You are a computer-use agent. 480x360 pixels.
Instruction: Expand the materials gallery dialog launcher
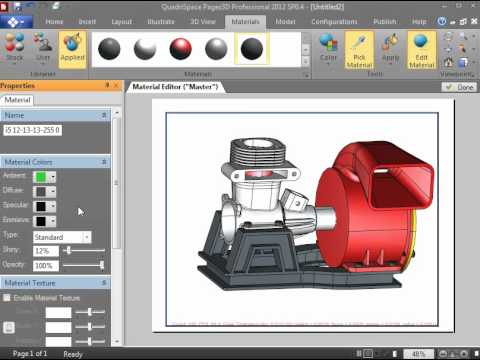click(306, 75)
